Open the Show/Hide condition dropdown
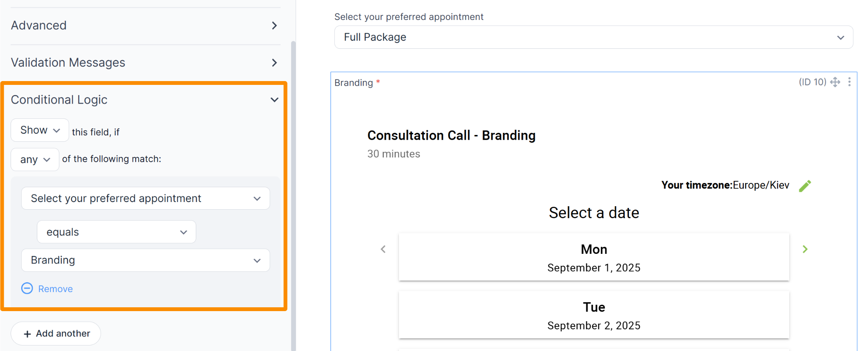The image size is (868, 351). coord(39,130)
